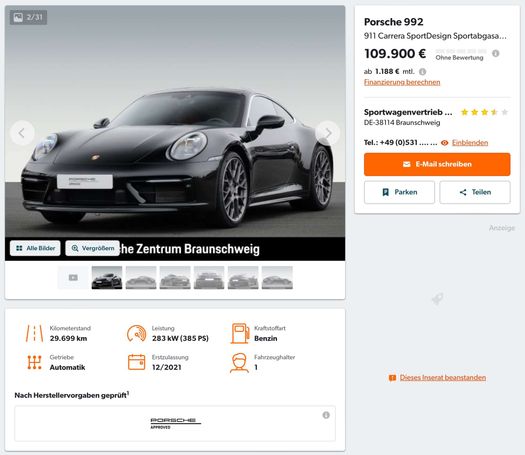Image resolution: width=525 pixels, height=455 pixels.
Task: Go to the previous photo with left arrow
Action: point(22,133)
